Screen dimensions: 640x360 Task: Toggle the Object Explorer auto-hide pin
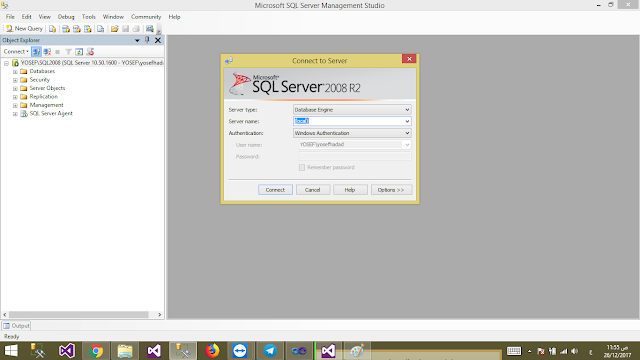pos(147,40)
